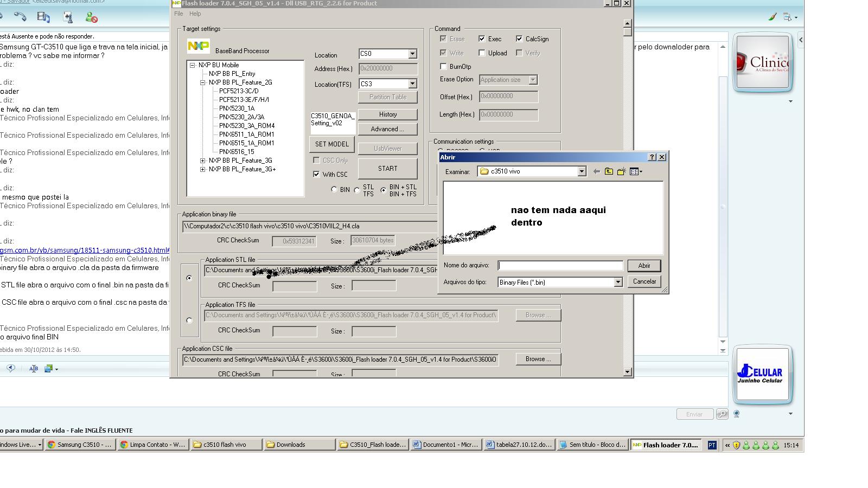Click the webcam icon under display picture
This screenshot has width=868, height=488.
736,414
